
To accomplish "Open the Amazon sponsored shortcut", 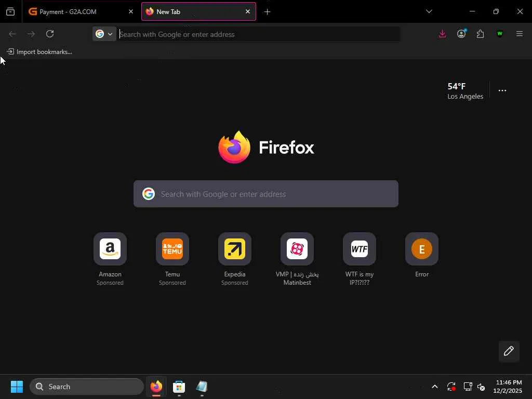I will tap(110, 259).
